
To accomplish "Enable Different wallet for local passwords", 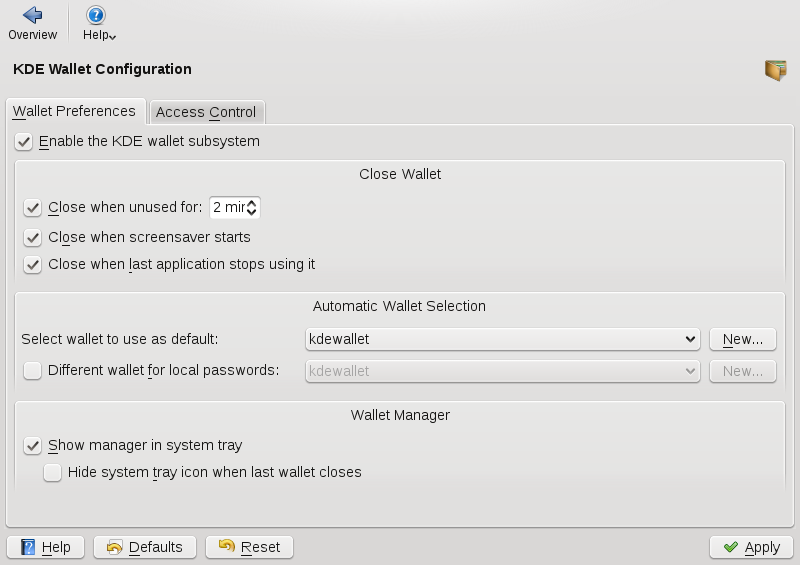I will coord(33,371).
